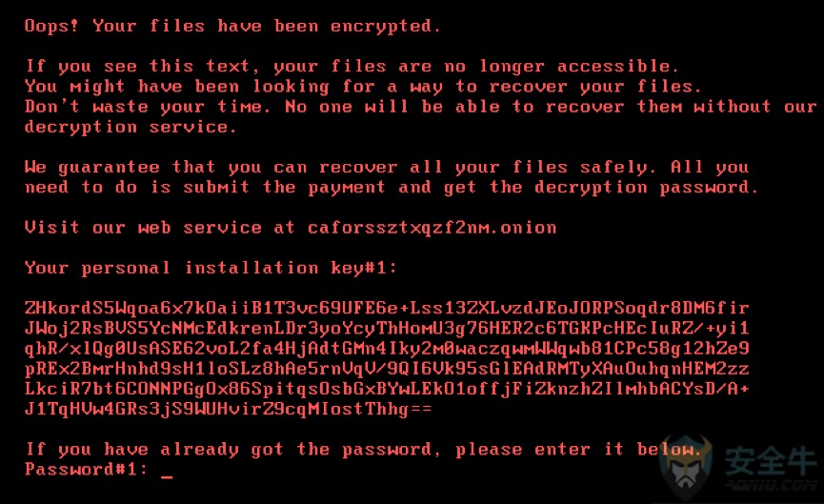The height and width of the screenshot is (504, 824).
Task: Select the last key line ending with Thhg==
Action: point(228,409)
